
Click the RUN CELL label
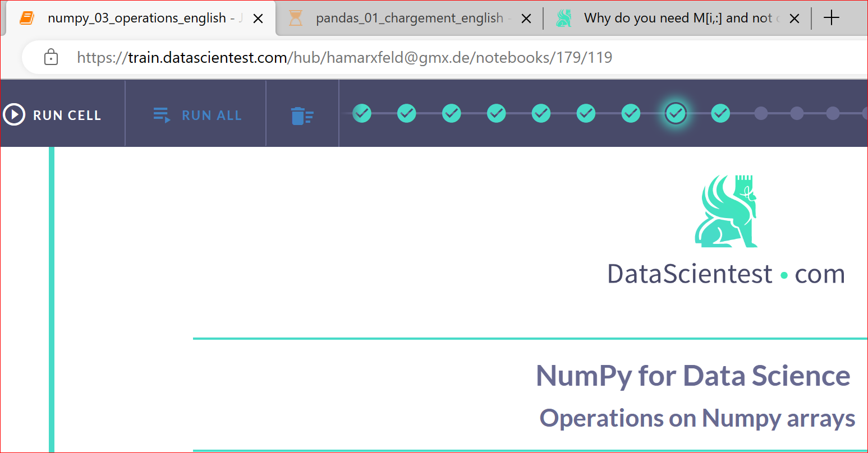(x=67, y=115)
